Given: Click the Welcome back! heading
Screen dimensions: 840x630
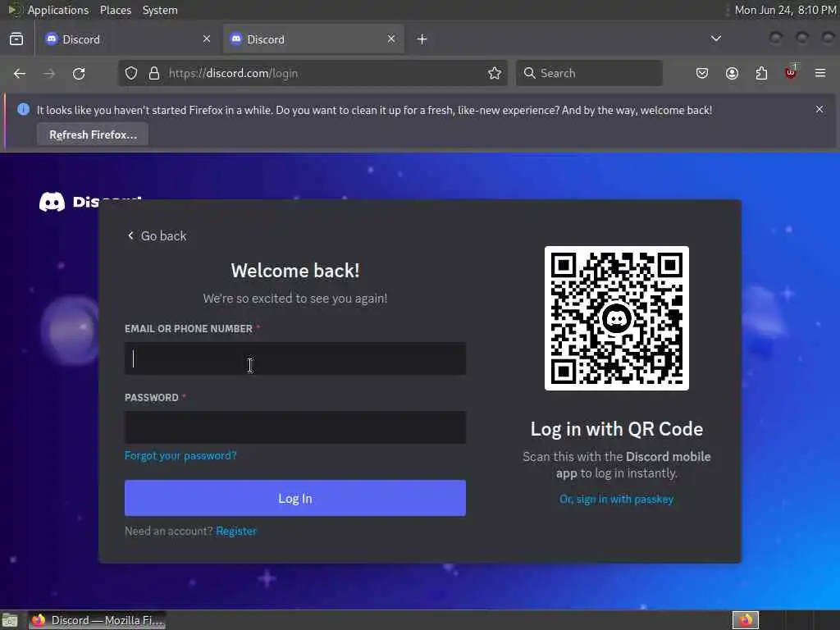Looking at the screenshot, I should tap(295, 271).
